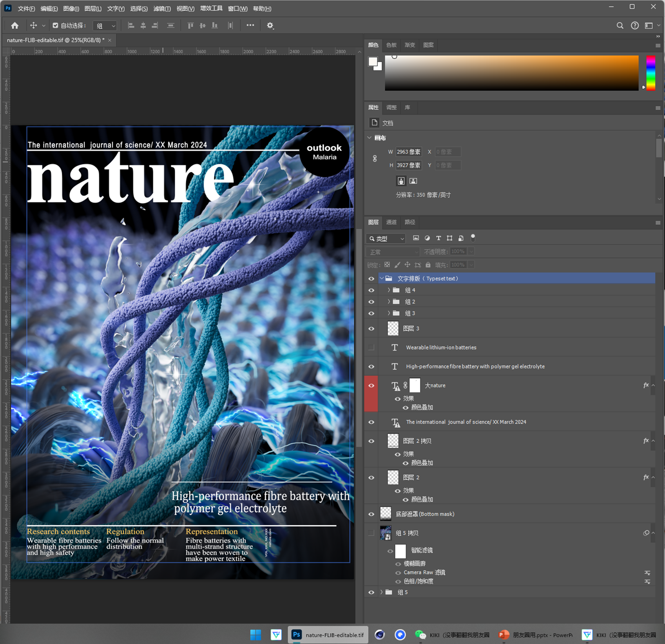Align left edges icon

click(x=131, y=26)
